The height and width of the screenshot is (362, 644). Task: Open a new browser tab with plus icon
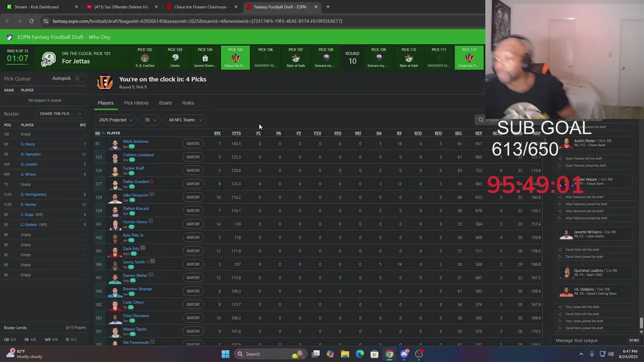[328, 7]
